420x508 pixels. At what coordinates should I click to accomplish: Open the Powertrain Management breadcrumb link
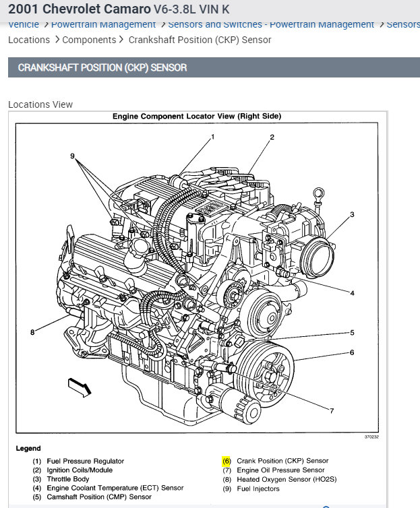point(103,25)
